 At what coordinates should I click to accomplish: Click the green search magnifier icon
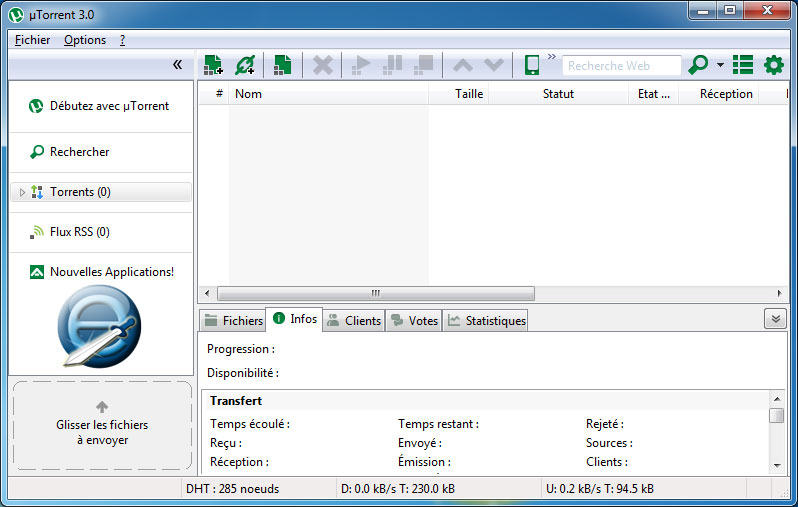698,65
